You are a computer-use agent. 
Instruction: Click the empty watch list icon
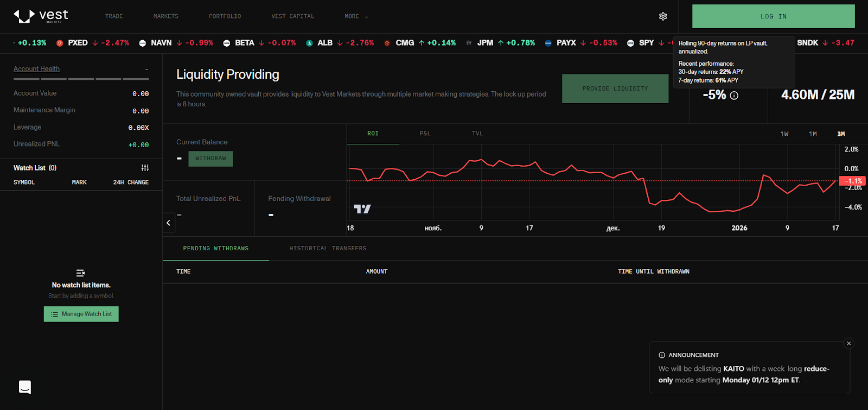point(81,273)
